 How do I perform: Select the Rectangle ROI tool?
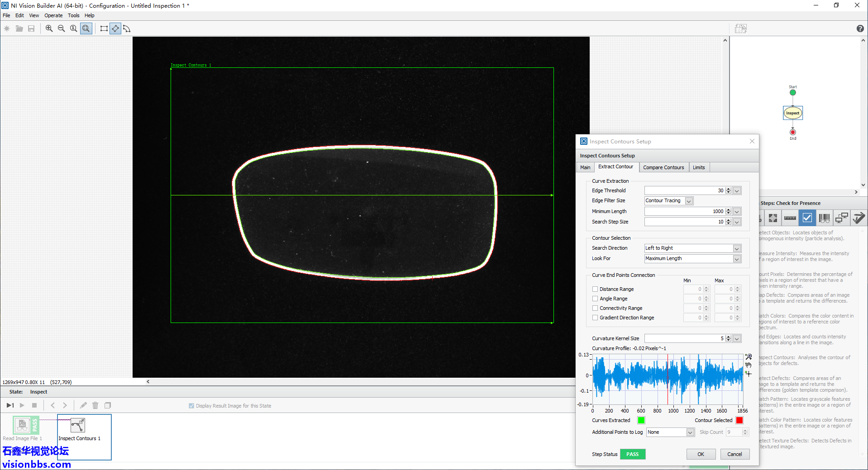[104, 28]
